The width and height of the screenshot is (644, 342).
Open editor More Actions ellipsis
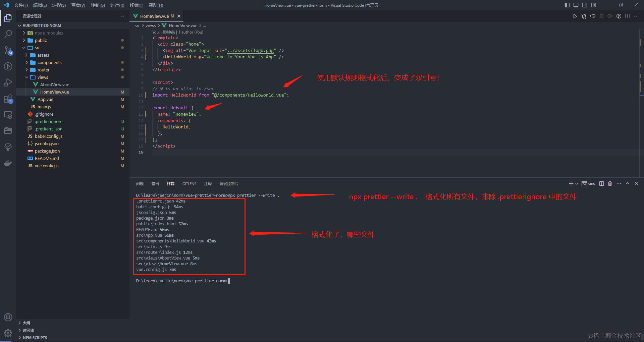(636, 16)
